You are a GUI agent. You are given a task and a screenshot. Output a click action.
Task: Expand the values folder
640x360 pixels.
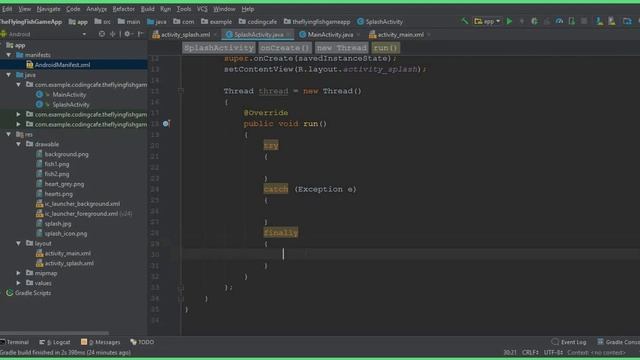(18, 283)
